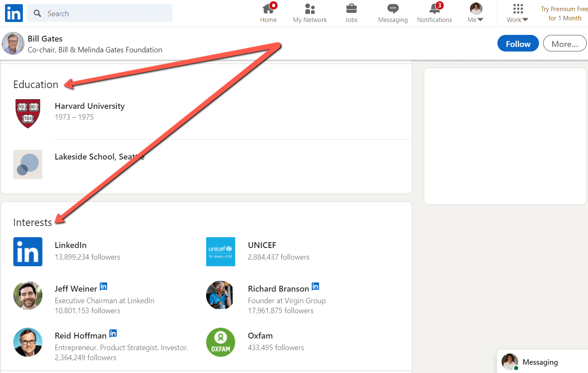Click the Harvard University crest logo
The image size is (588, 373).
click(x=28, y=113)
